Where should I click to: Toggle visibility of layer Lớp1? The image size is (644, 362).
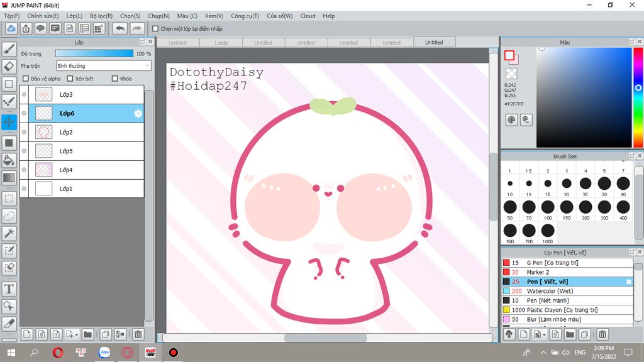(x=25, y=189)
